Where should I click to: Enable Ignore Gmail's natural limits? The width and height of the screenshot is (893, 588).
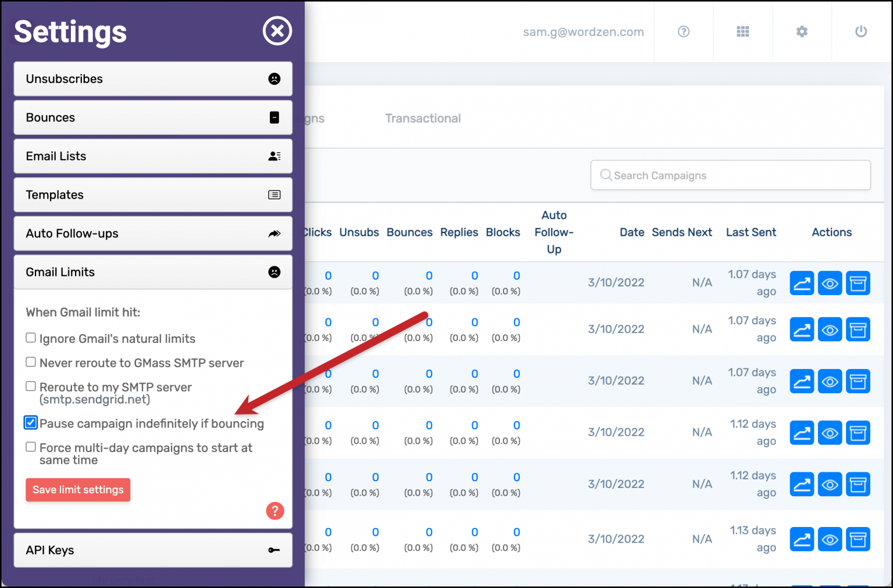(x=30, y=338)
